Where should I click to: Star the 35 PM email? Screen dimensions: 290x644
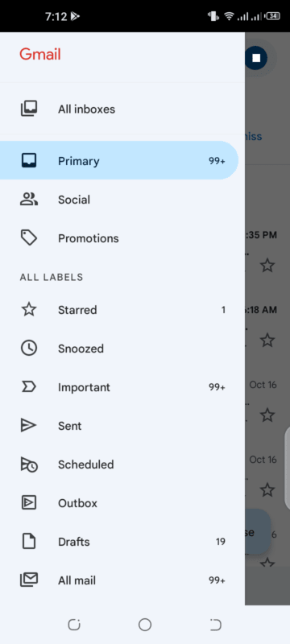267,266
